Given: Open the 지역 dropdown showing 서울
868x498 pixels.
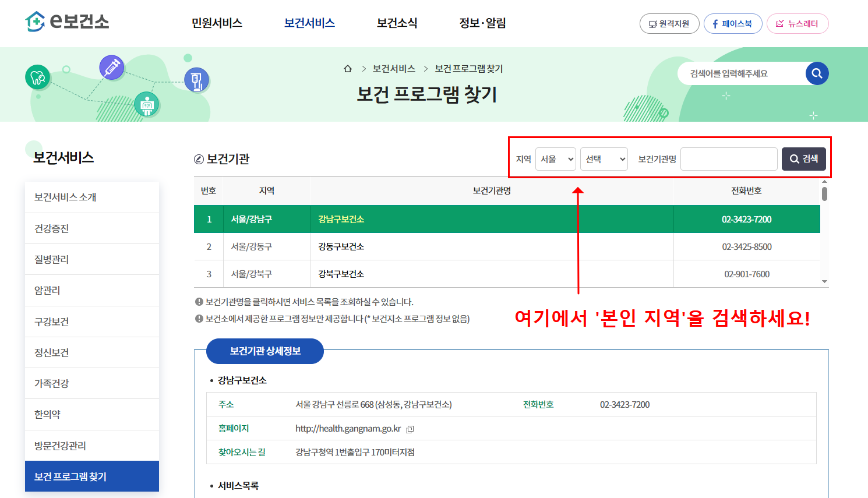Looking at the screenshot, I should [556, 158].
